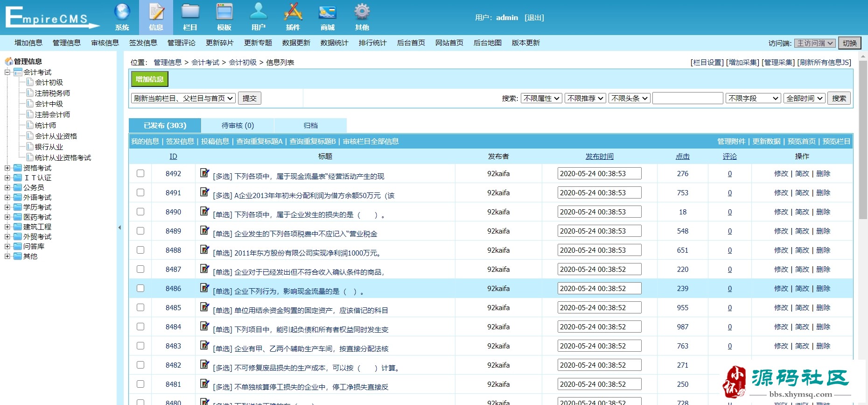The height and width of the screenshot is (405, 868).
Task: Check the checkbox for row ID 8492
Action: point(140,173)
